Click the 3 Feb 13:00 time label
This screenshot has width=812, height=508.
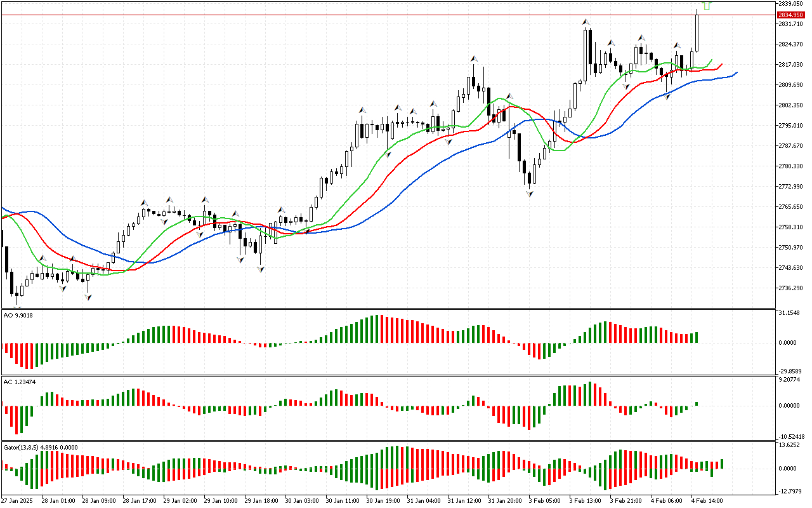[x=584, y=501]
